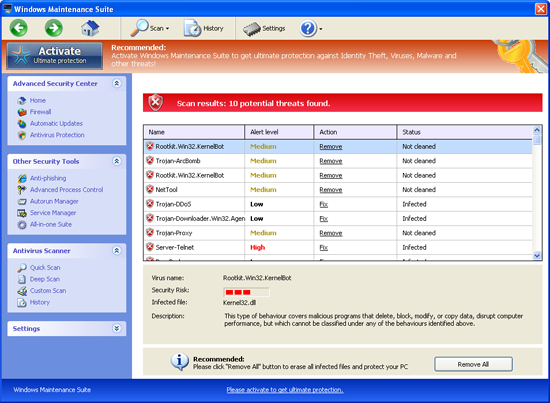550x403 pixels.
Task: Collapse the Other Security Tools panel
Action: [116, 161]
